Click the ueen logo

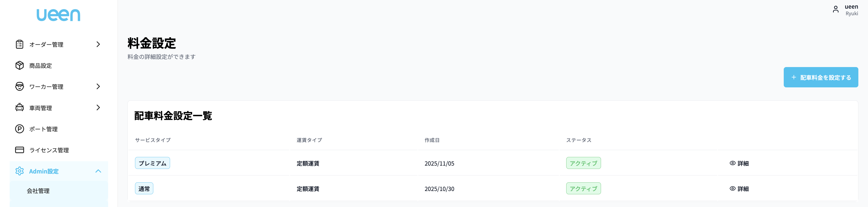coord(58,15)
